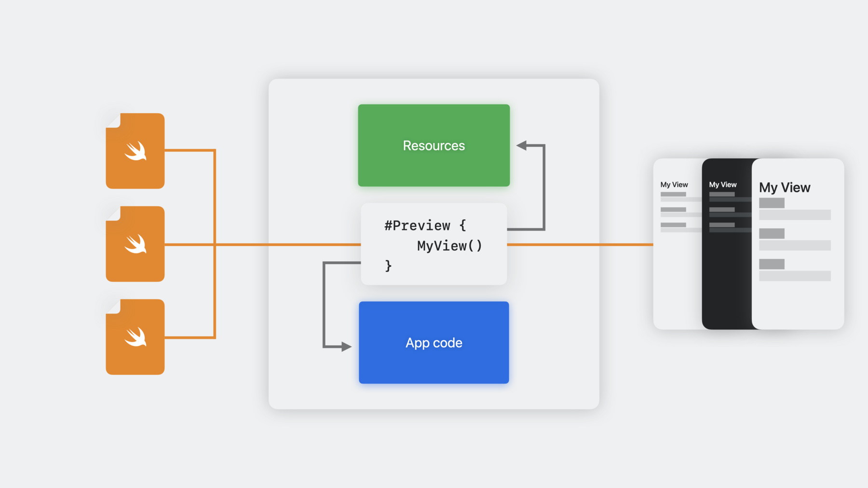
Task: Click the arrowhead pointing to App code
Action: 346,346
